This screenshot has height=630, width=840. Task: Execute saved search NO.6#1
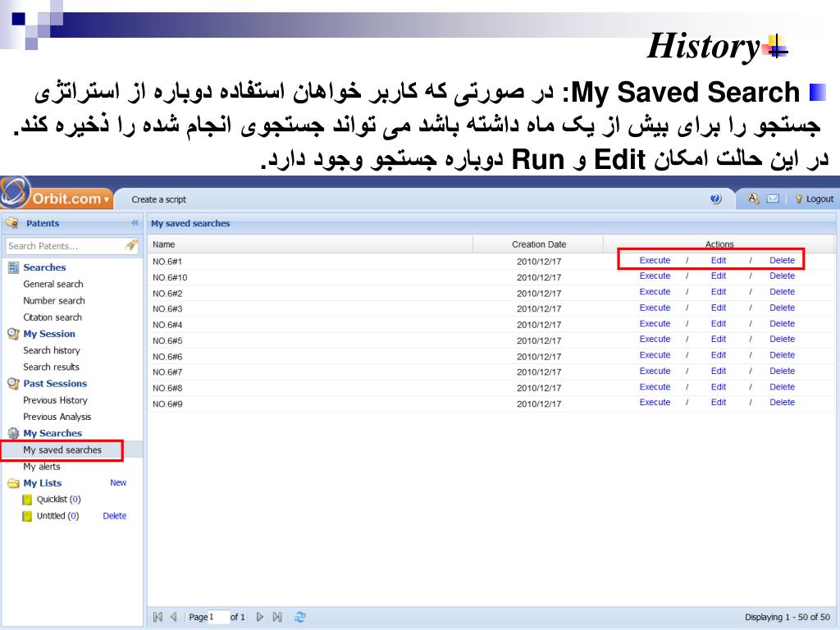[x=655, y=260]
